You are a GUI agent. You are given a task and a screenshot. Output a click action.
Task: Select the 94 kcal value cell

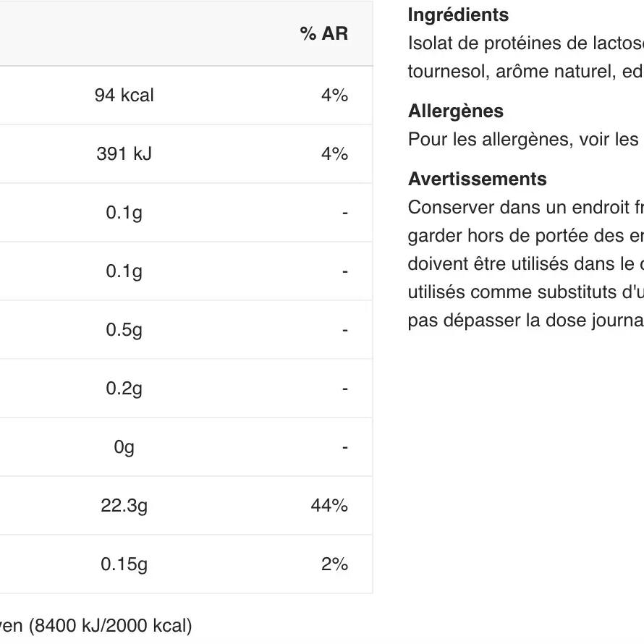[x=124, y=96]
